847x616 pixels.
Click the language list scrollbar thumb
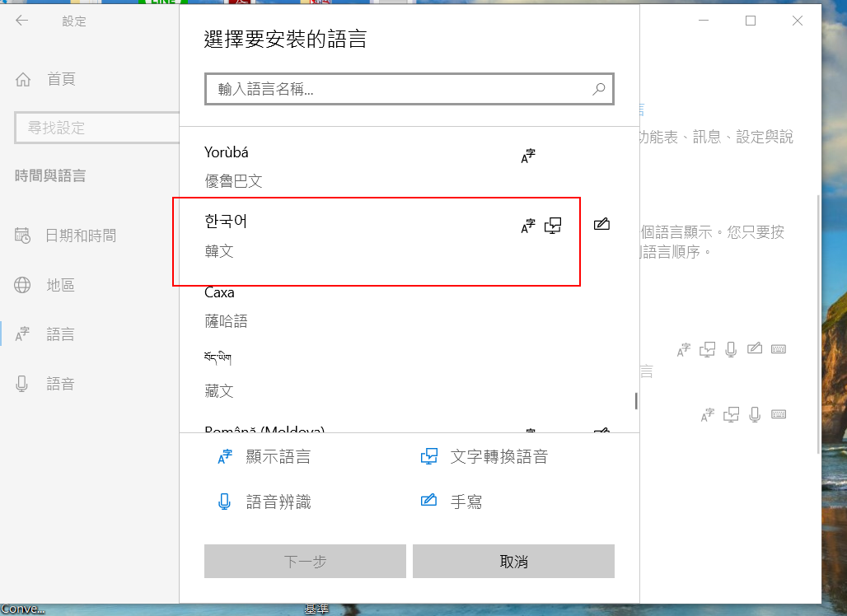pyautogui.click(x=635, y=401)
